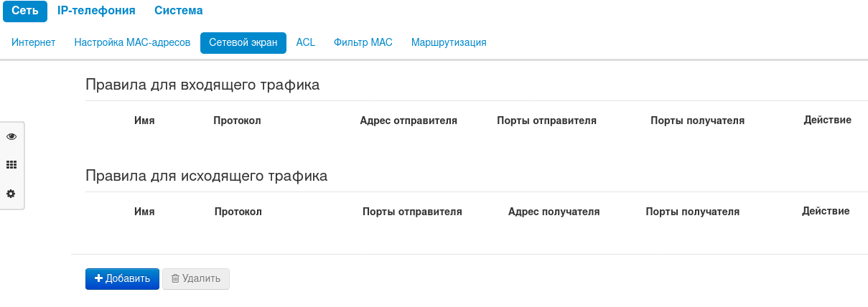Select the Сетевой экран tab
This screenshot has height=307, width=868.
pyautogui.click(x=243, y=43)
